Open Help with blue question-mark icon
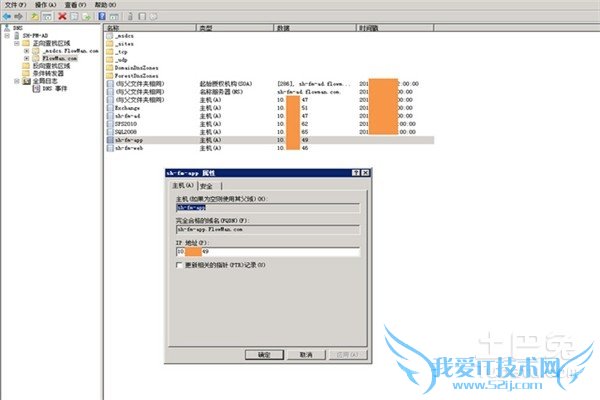600x400 pixels. (102, 16)
